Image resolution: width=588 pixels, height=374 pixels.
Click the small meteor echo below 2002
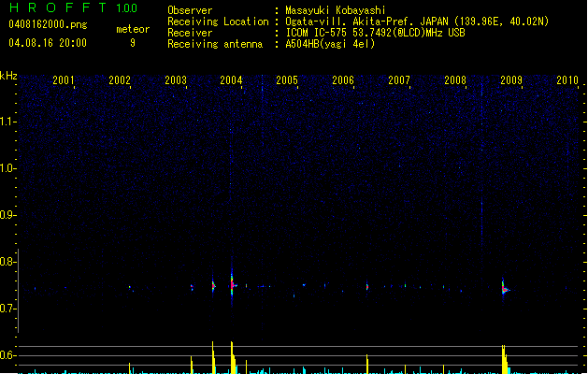point(130,287)
